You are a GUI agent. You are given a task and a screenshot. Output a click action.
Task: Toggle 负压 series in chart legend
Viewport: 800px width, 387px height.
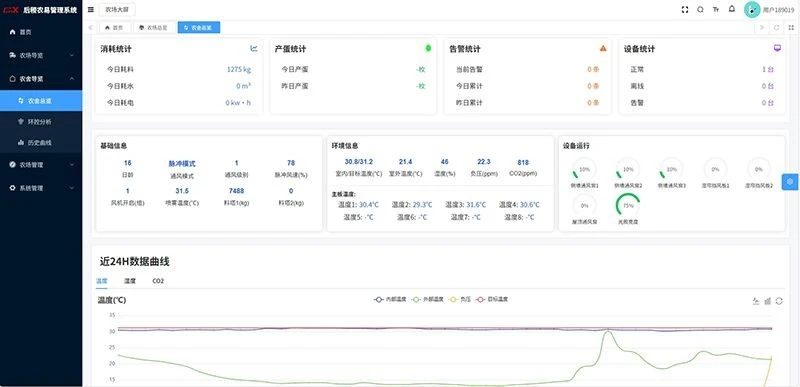[460, 300]
